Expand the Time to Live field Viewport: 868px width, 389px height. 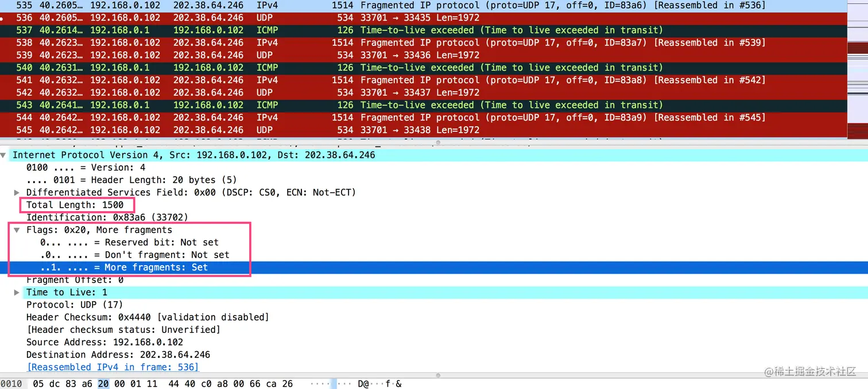[x=17, y=293]
